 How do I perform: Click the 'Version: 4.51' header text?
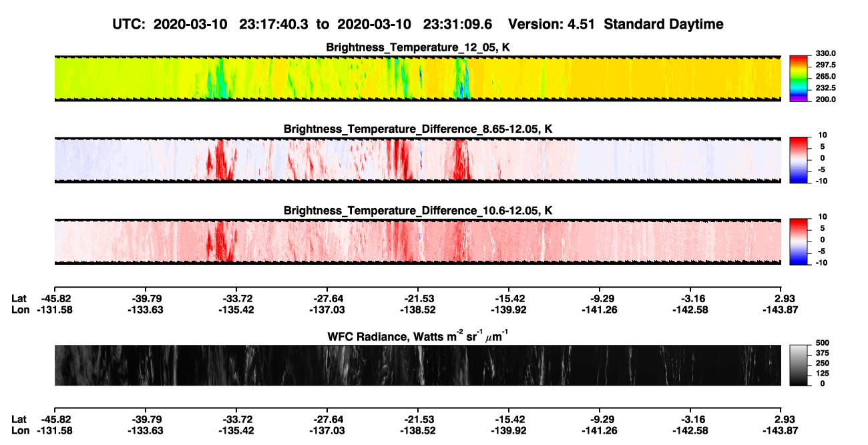552,25
